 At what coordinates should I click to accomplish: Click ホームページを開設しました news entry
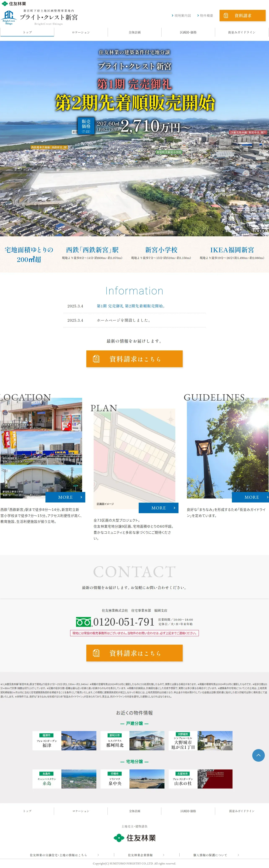[x=124, y=320]
